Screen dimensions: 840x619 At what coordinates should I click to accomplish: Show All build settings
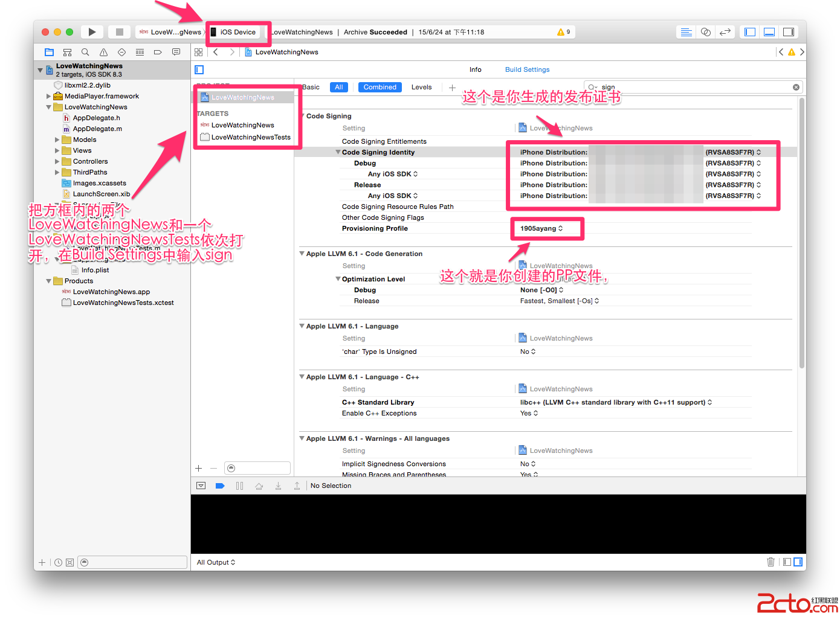[339, 88]
